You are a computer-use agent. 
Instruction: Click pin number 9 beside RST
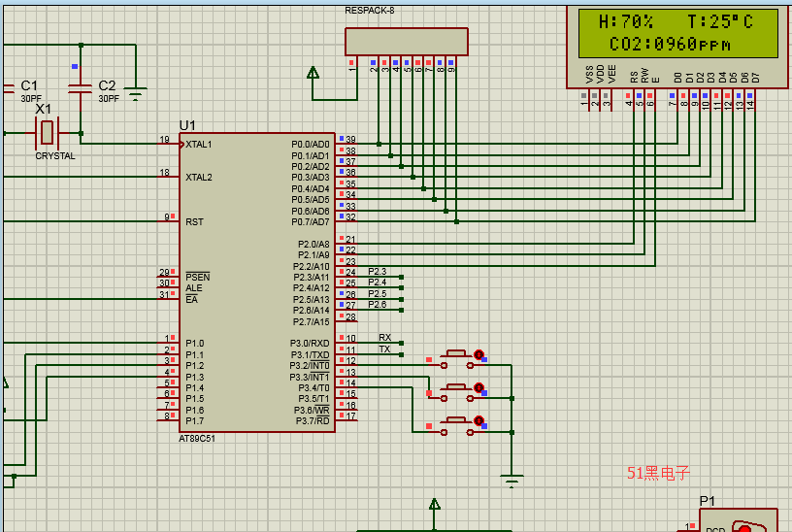pyautogui.click(x=167, y=216)
